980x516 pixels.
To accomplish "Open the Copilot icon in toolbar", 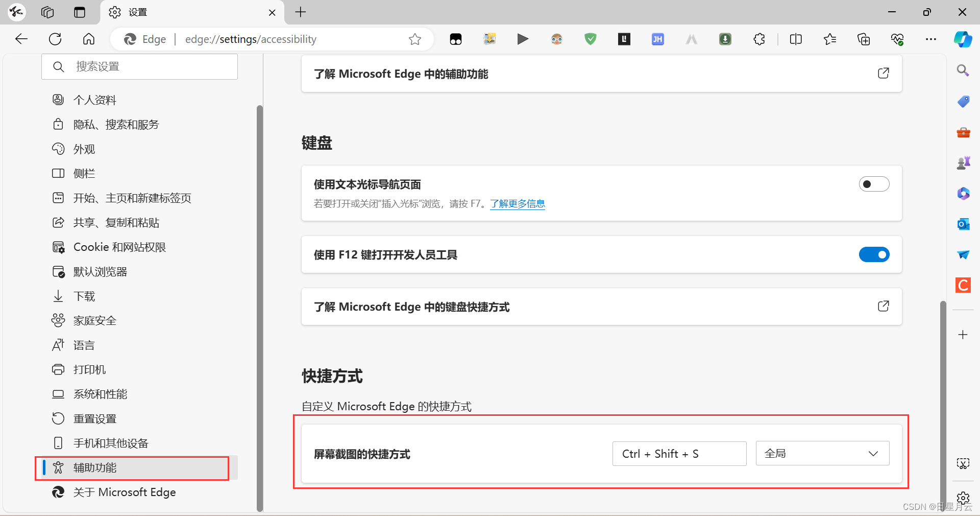I will [963, 39].
